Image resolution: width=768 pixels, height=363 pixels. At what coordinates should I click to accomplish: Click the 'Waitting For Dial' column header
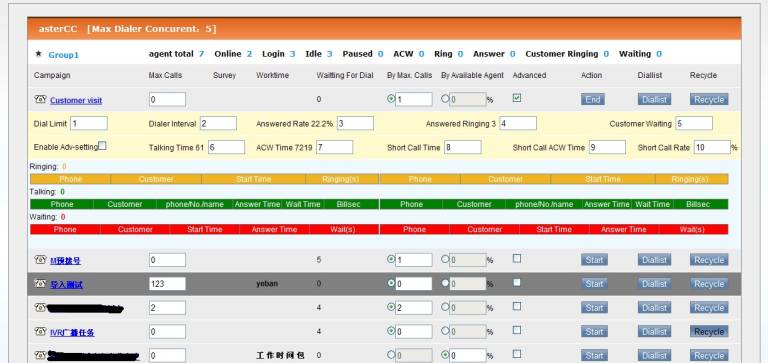coord(345,75)
